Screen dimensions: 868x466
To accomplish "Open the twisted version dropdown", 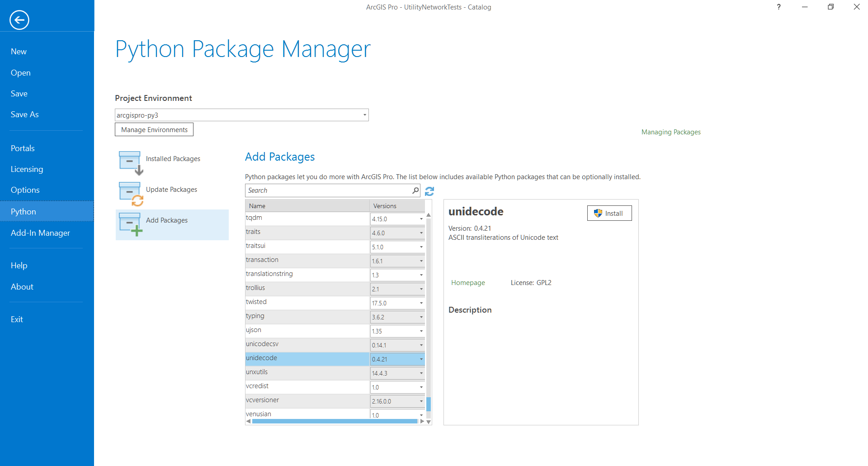I will click(421, 303).
